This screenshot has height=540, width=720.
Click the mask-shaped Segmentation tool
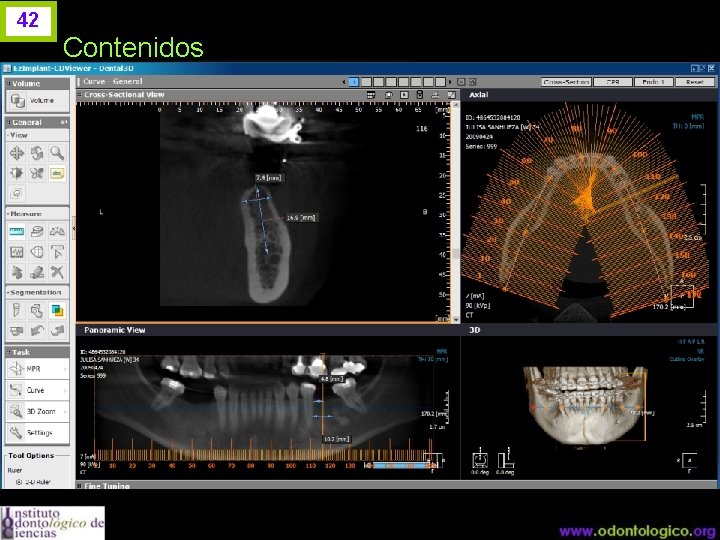17,331
